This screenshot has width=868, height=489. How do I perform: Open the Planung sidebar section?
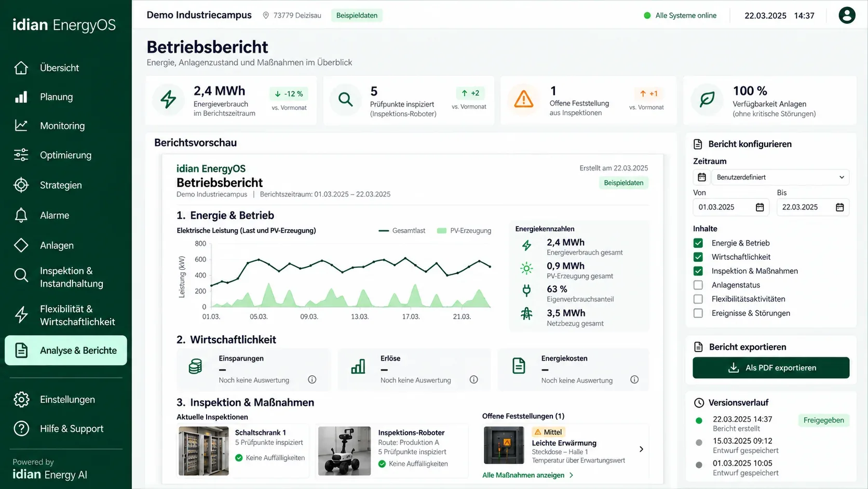66,97
